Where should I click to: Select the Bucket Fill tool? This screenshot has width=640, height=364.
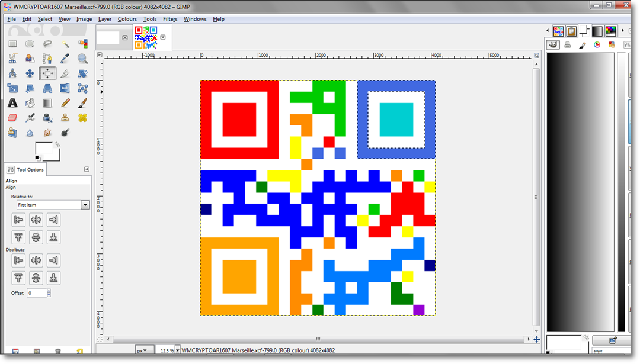[x=30, y=103]
